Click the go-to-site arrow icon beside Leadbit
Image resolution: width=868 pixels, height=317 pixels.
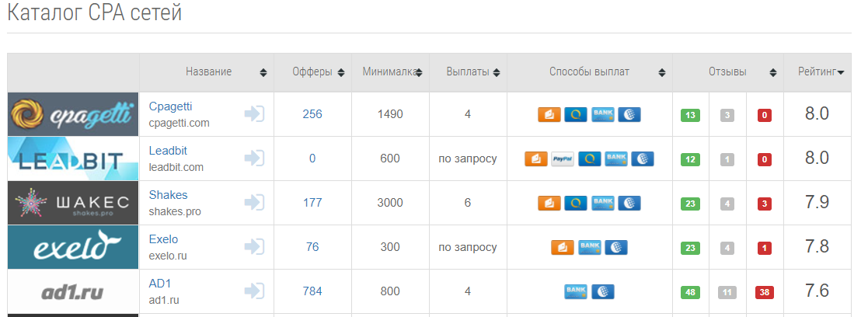click(x=254, y=158)
